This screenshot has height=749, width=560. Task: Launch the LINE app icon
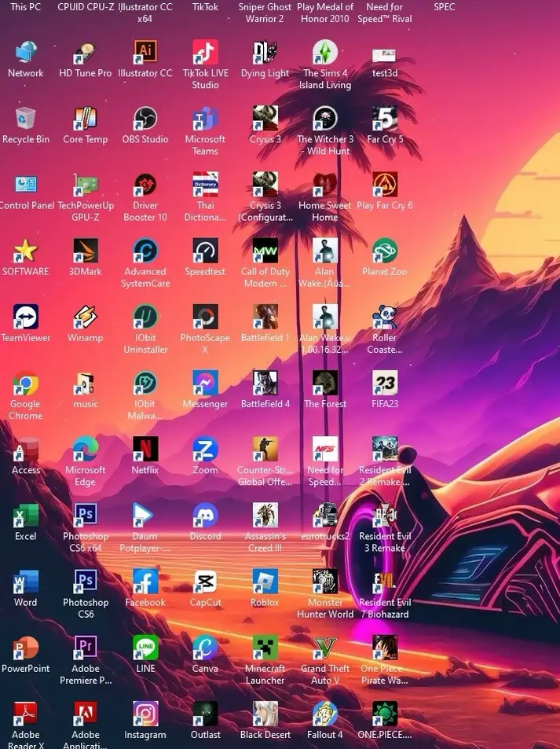(x=145, y=648)
